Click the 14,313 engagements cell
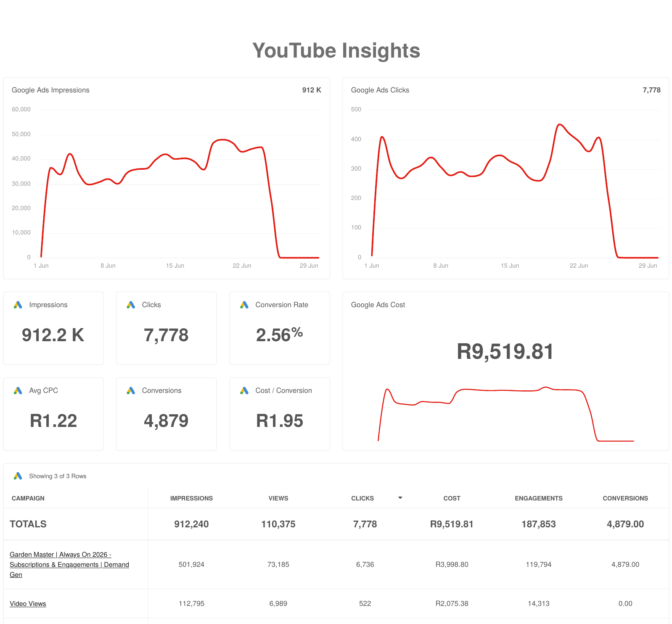The width and height of the screenshot is (672, 624). (539, 603)
